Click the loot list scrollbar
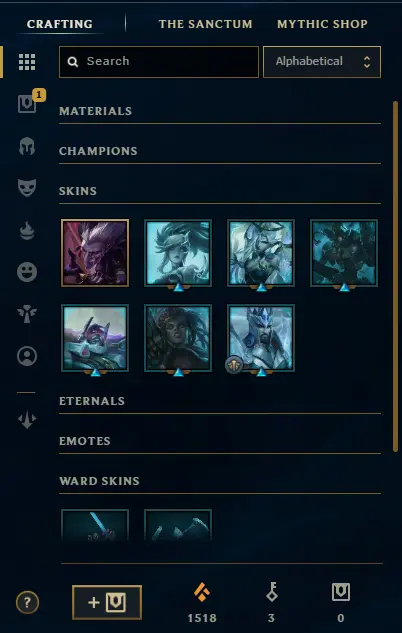Screen dimensions: 402x633 click(396, 277)
